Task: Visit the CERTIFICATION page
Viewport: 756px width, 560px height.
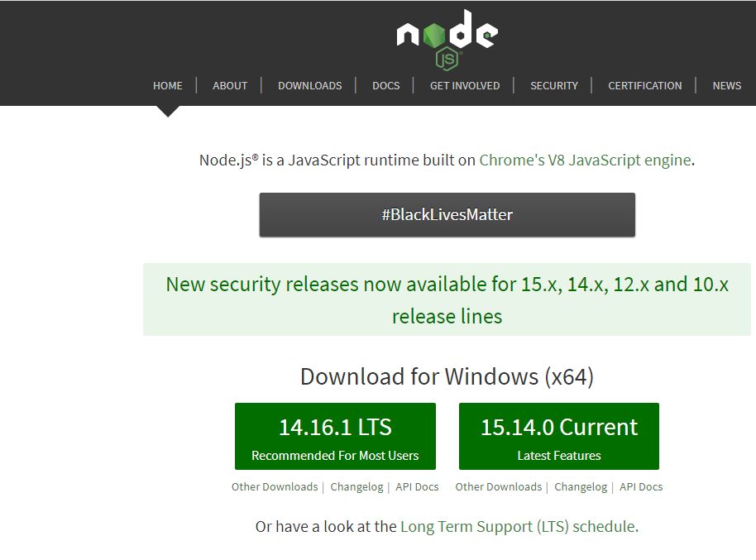Action: pyautogui.click(x=645, y=85)
